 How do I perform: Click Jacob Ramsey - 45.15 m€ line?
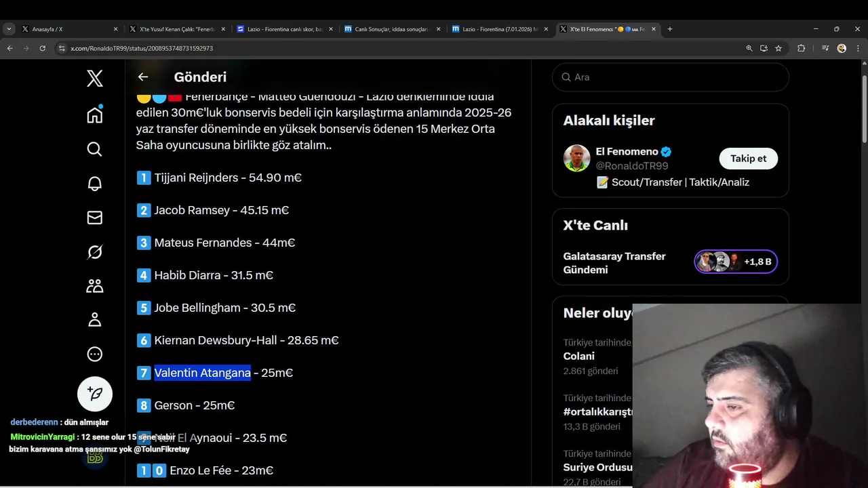click(x=213, y=210)
